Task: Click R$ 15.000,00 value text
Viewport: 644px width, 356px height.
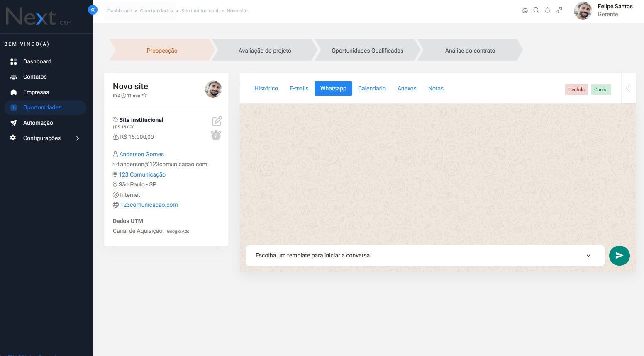Action: tap(137, 137)
